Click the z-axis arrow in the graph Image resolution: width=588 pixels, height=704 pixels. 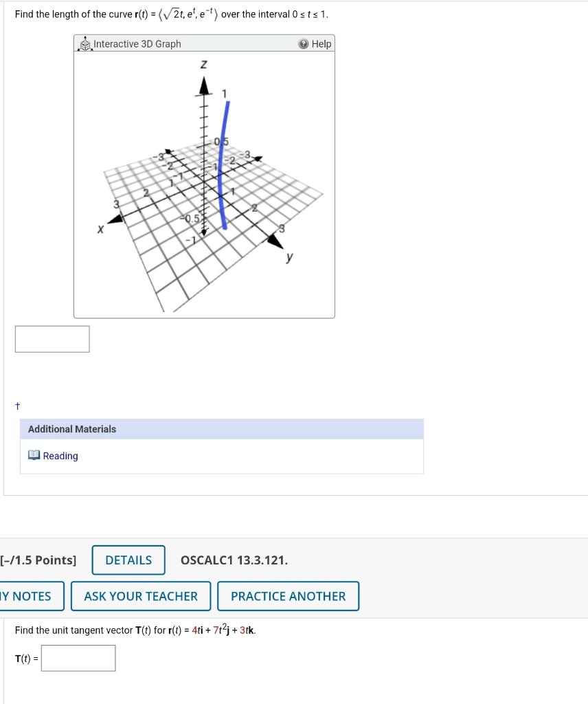tap(204, 86)
